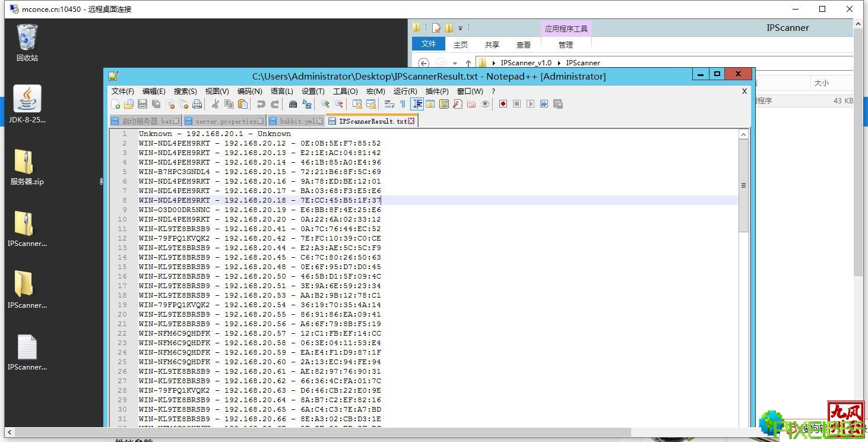Sort by 大小 column in Explorer
This screenshot has width=868, height=442.
point(821,83)
